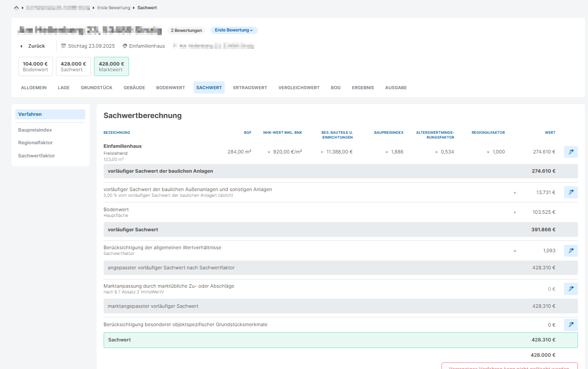The width and height of the screenshot is (588, 369).
Task: Go to the Vergleichswert tab
Action: (299, 88)
